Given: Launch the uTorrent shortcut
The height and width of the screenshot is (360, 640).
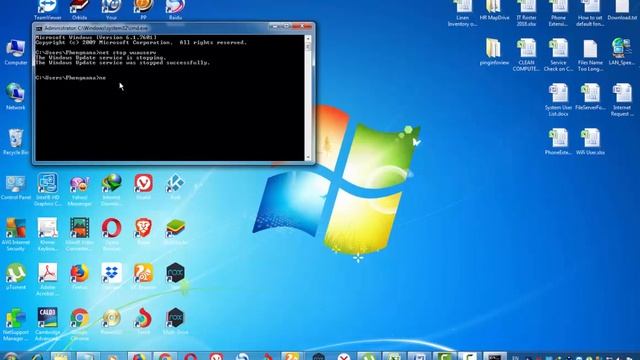Looking at the screenshot, I should click(16, 276).
